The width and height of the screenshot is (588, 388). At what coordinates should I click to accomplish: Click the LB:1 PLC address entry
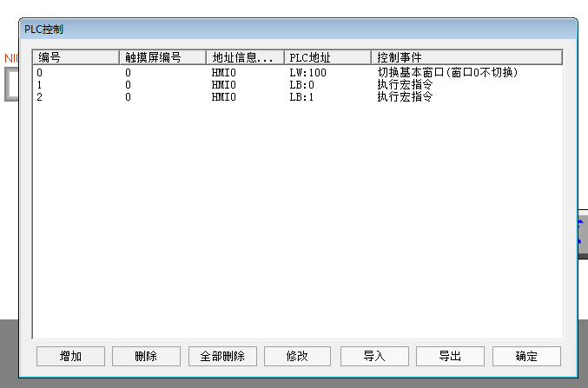click(x=301, y=97)
